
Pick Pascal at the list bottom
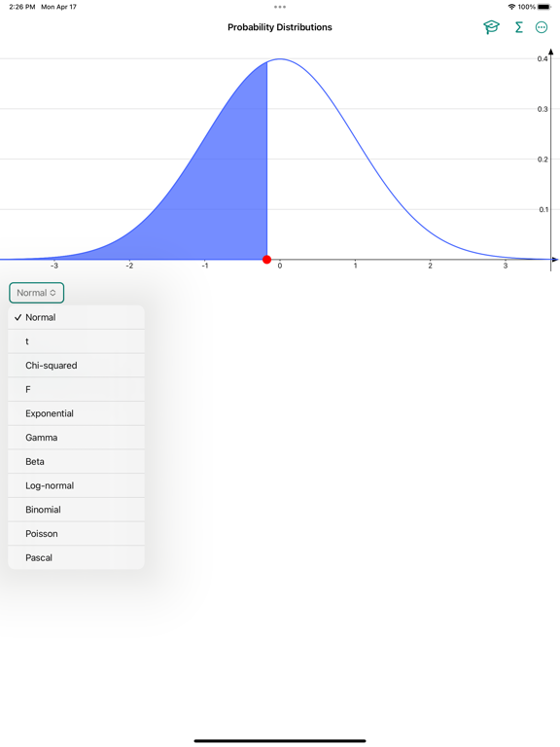(x=76, y=557)
